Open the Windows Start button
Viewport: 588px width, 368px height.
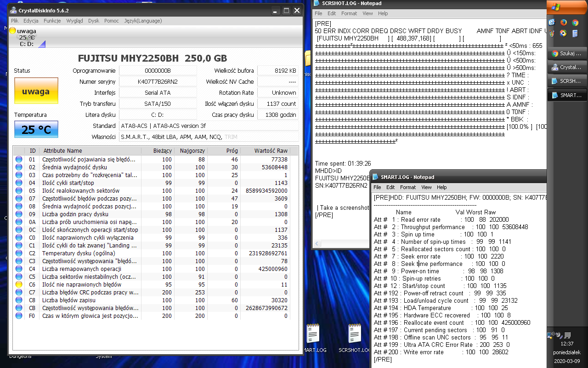pyautogui.click(x=567, y=7)
